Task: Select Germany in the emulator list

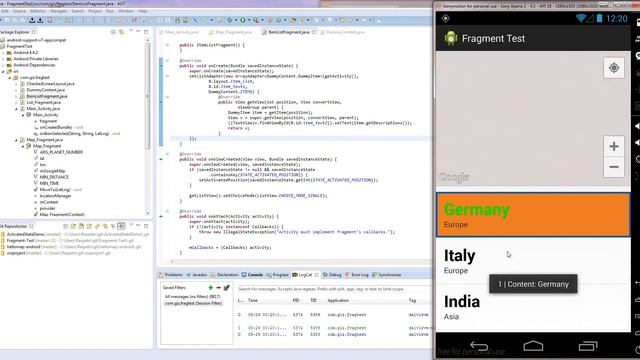Action: (533, 215)
